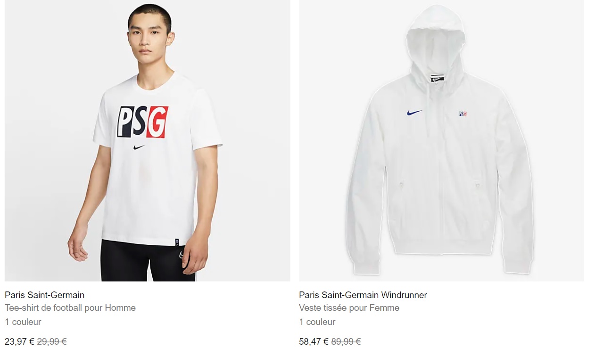Open the white Windrunner jacket product photo
The height and width of the screenshot is (364, 603).
coord(442,141)
